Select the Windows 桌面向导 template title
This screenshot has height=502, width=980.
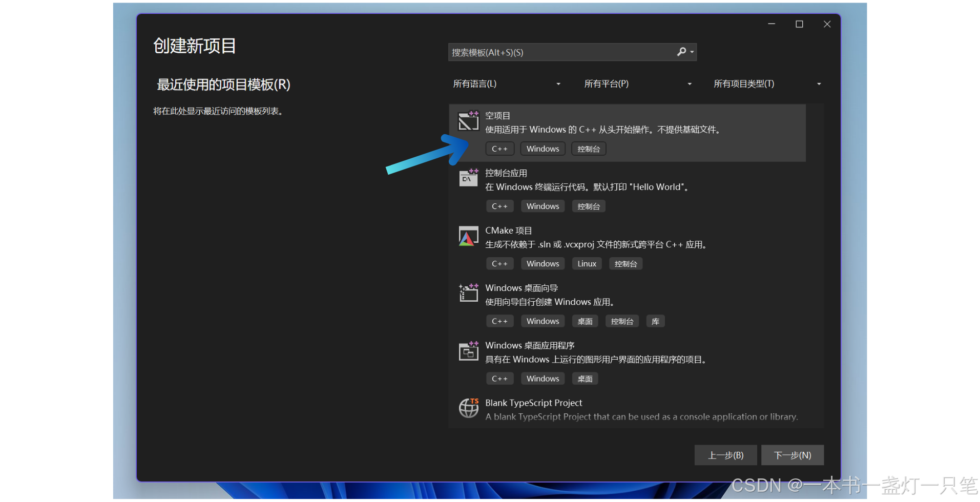[522, 288]
